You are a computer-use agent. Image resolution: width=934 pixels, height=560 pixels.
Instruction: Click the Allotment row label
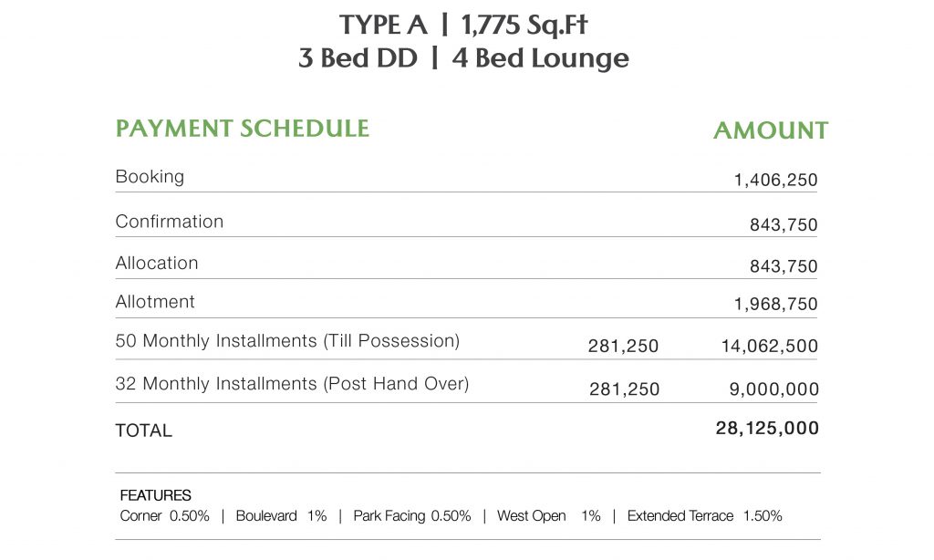pos(155,301)
